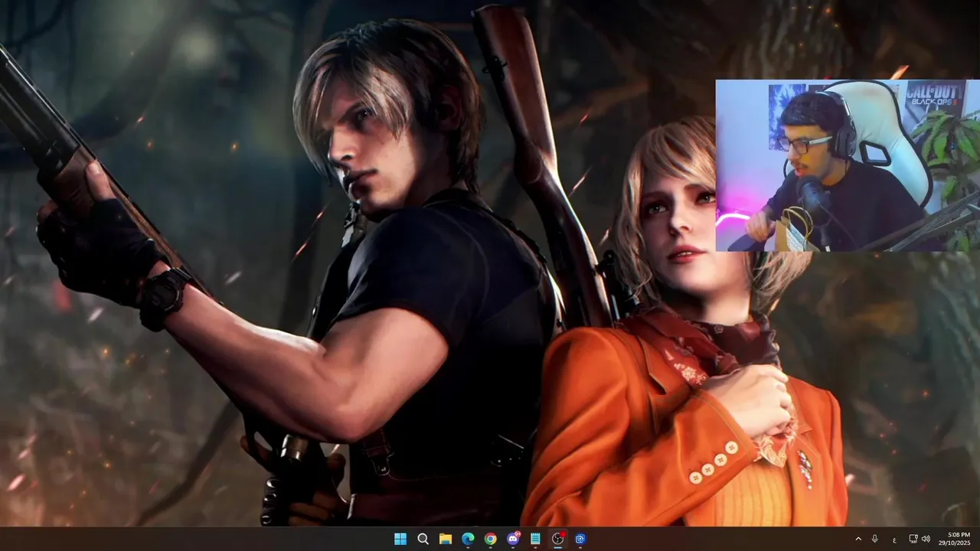The image size is (980, 551).
Task: Launch Google Chrome from taskbar
Action: [490, 539]
